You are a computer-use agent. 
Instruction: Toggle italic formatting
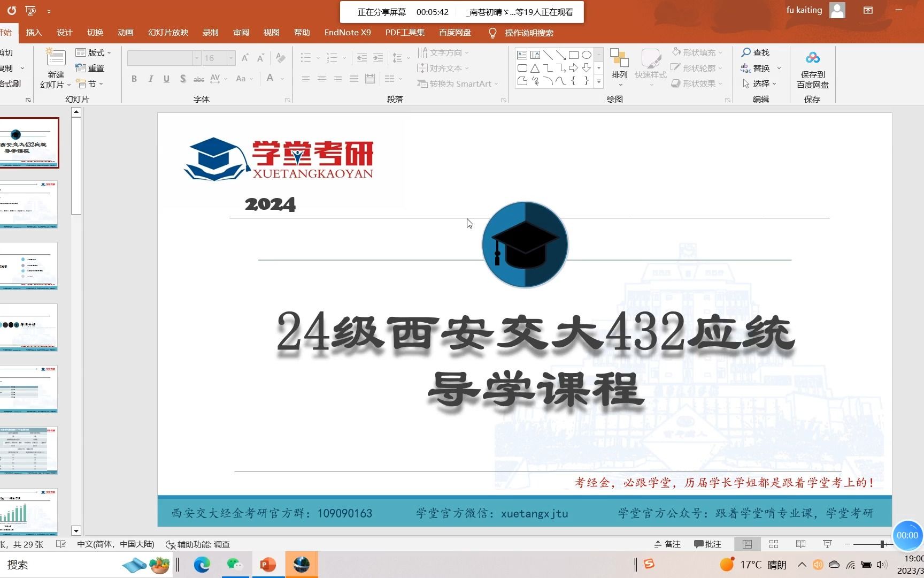click(x=150, y=78)
